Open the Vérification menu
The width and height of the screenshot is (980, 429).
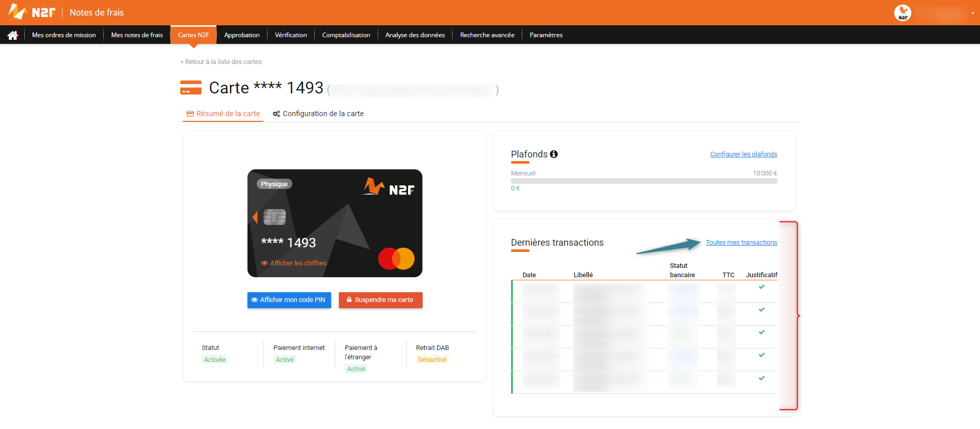291,35
